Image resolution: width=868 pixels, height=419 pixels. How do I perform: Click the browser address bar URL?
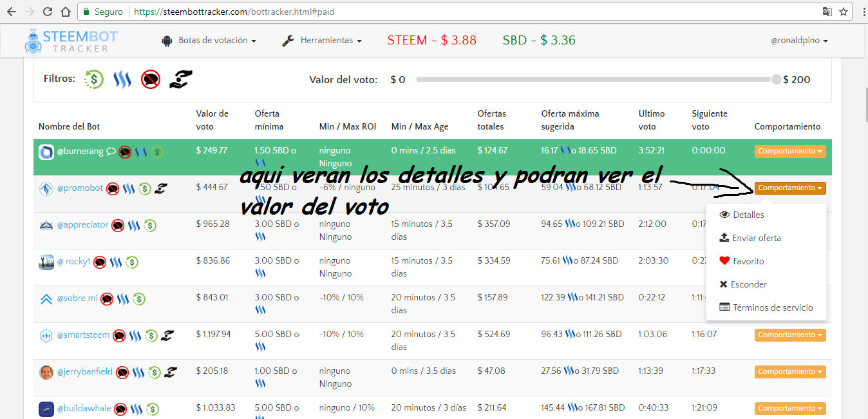point(234,12)
